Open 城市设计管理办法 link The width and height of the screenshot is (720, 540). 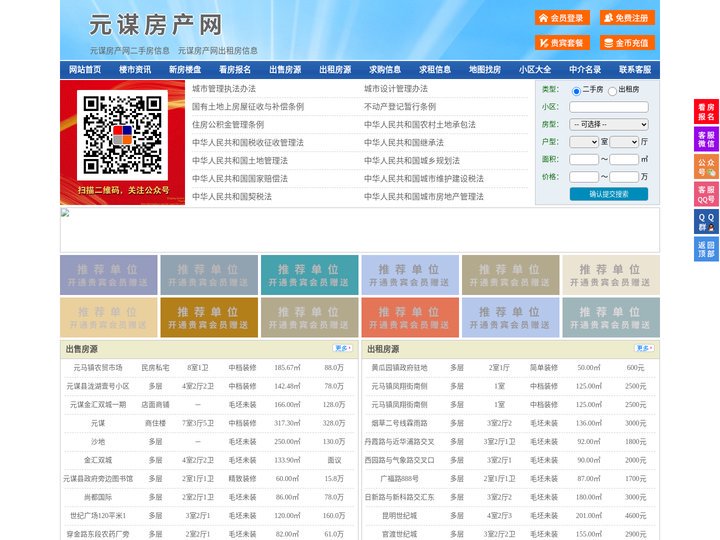(396, 89)
